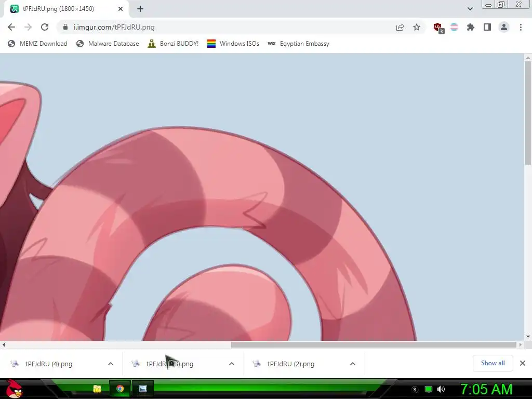Toggle the browser side panel icon
532x399 pixels.
[487, 27]
